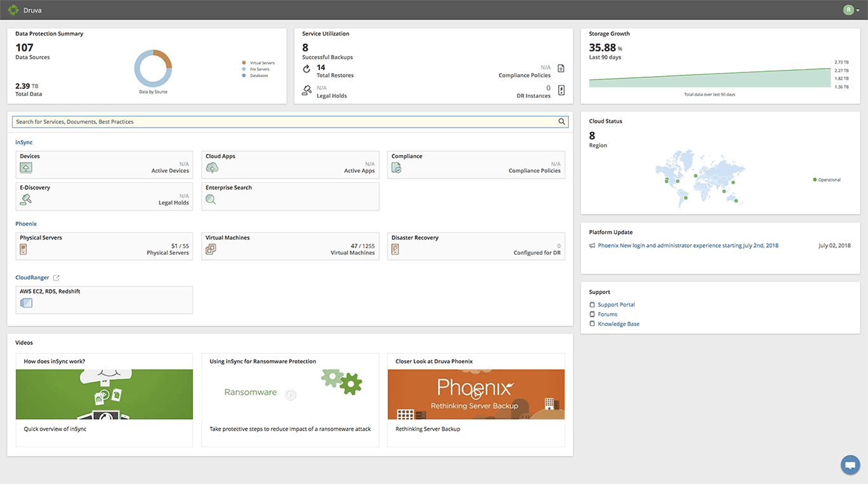Open the chat support bubble

850,465
